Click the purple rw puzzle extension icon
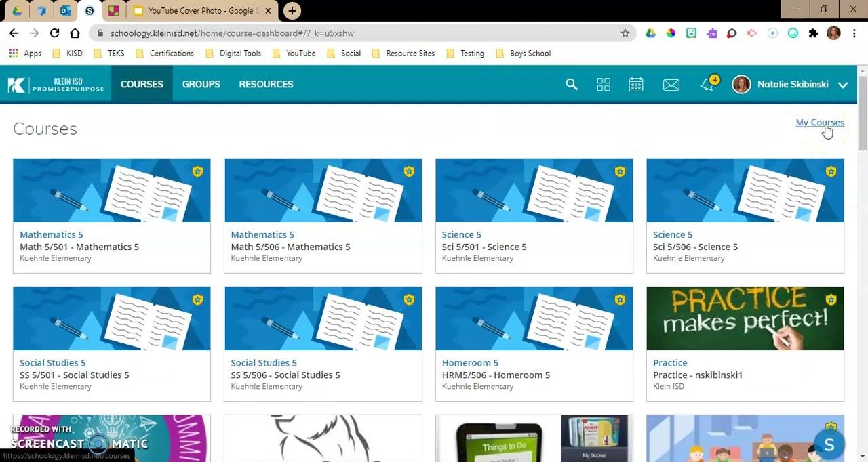868x462 pixels. tap(711, 33)
